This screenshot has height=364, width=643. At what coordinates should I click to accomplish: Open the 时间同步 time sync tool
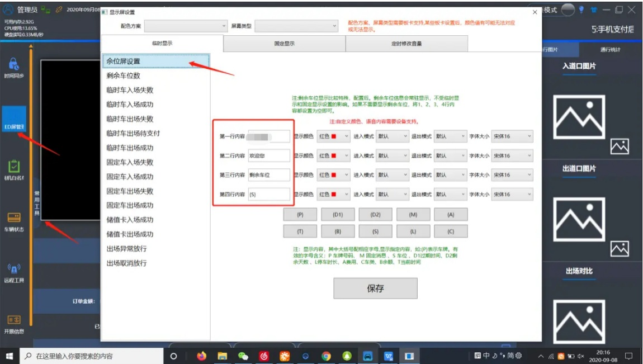(13, 68)
